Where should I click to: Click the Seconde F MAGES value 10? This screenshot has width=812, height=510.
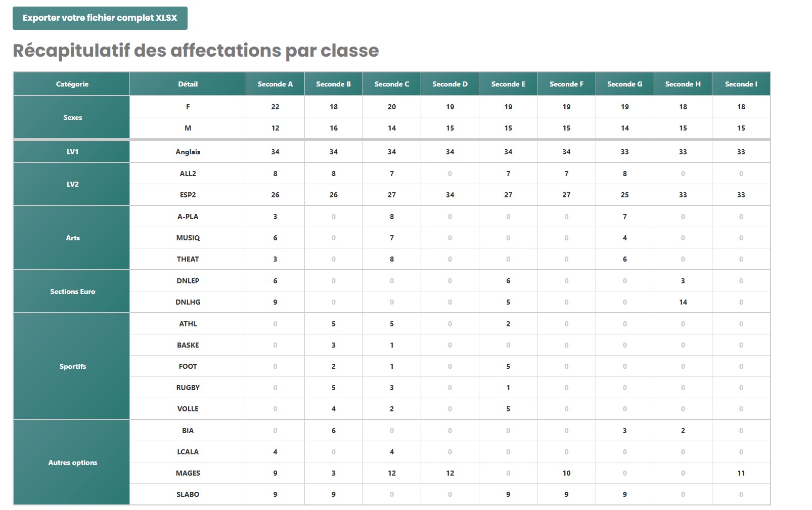coord(566,473)
